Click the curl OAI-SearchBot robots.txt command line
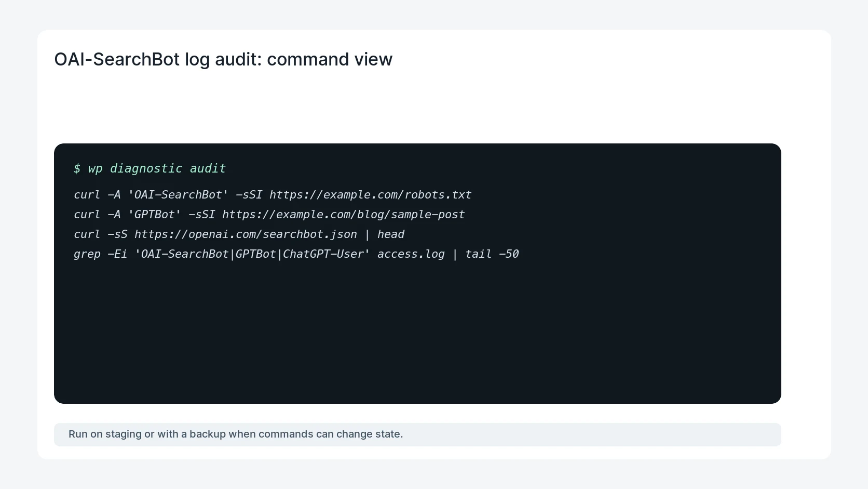Viewport: 868px width, 489px height. coord(273,195)
